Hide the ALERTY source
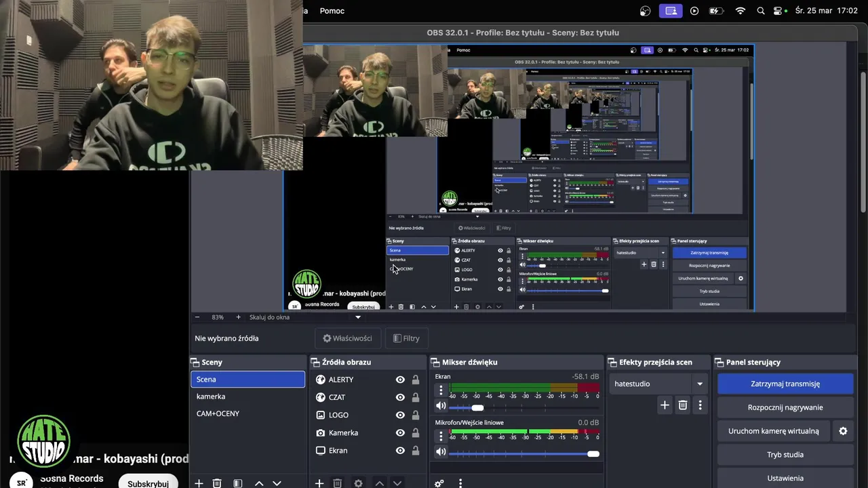868x488 pixels. (x=400, y=380)
